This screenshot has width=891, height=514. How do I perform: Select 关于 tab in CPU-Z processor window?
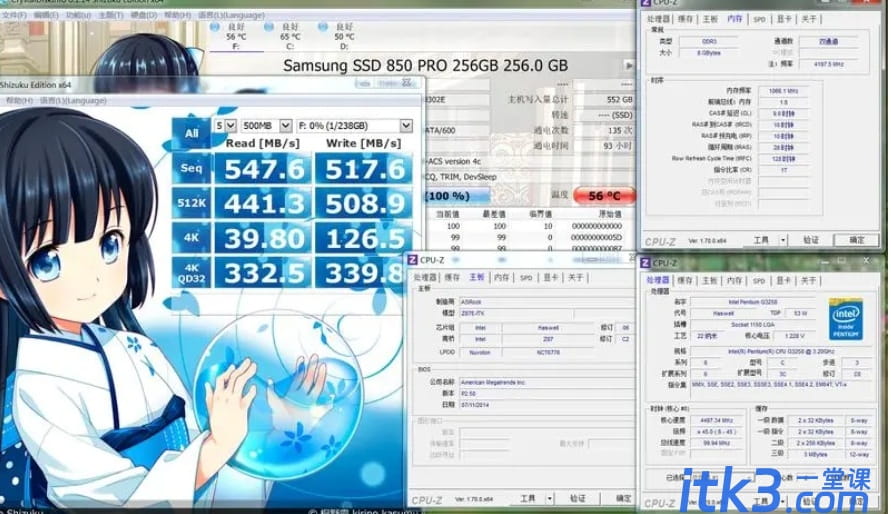pos(809,281)
